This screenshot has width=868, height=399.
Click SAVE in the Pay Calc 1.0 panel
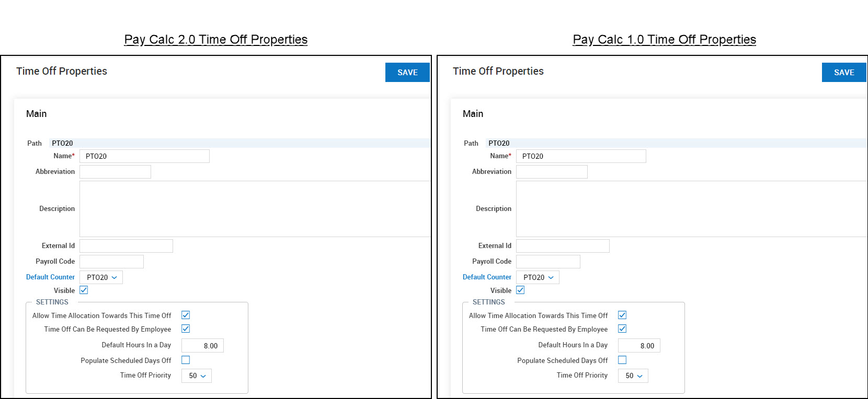coord(843,73)
